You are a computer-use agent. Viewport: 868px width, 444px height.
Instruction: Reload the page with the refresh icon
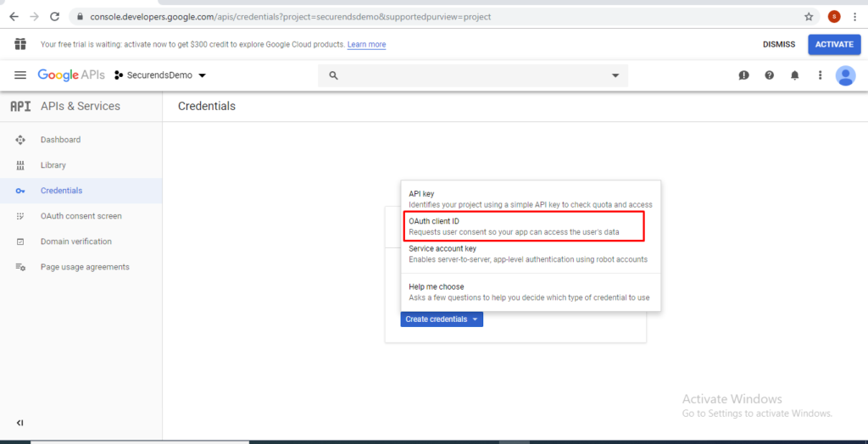55,17
